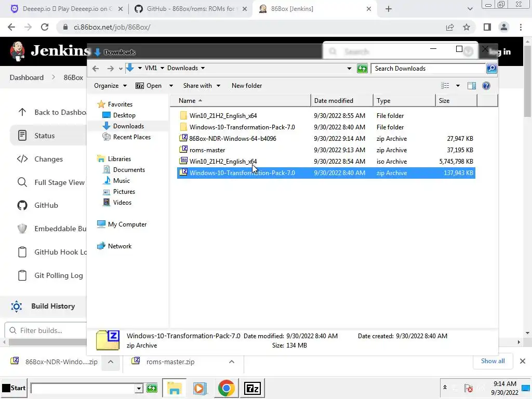
Task: Click the Chrome page reload button
Action: coord(45,27)
